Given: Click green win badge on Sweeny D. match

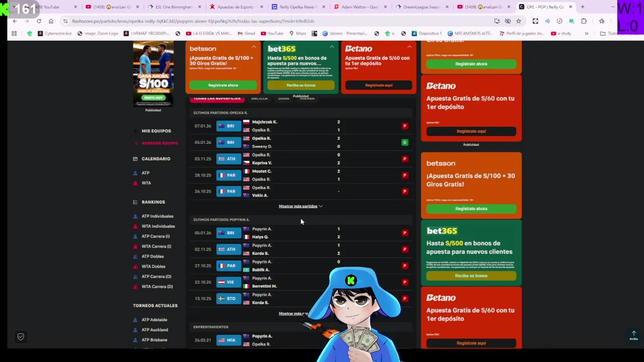Looking at the screenshot, I should (405, 142).
